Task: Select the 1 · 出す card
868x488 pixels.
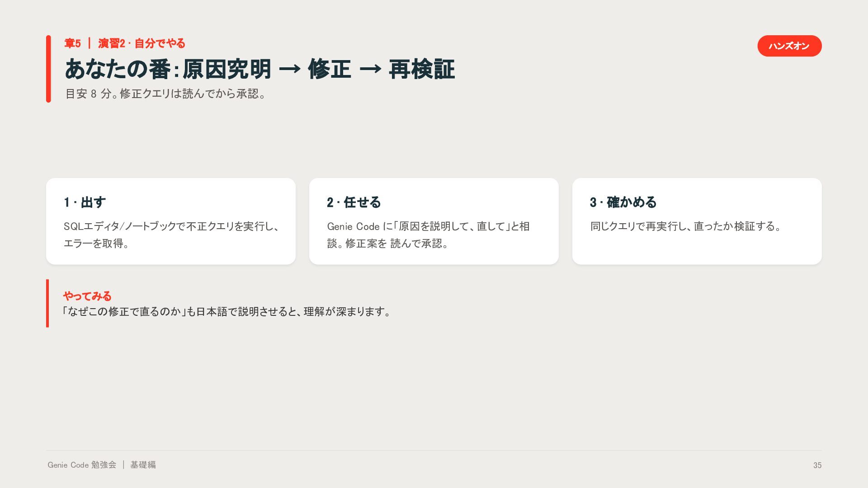Action: [x=171, y=221]
